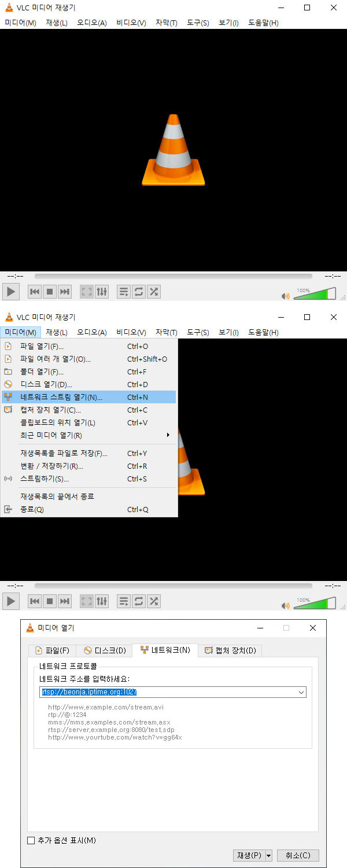Open 미디어(M) menu in VLC window with closed menus

coord(21,23)
